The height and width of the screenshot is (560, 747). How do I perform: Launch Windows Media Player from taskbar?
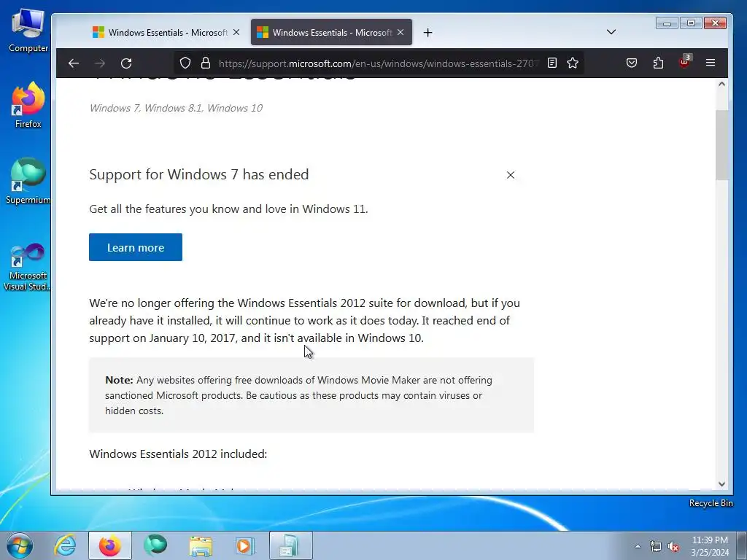coord(245,545)
